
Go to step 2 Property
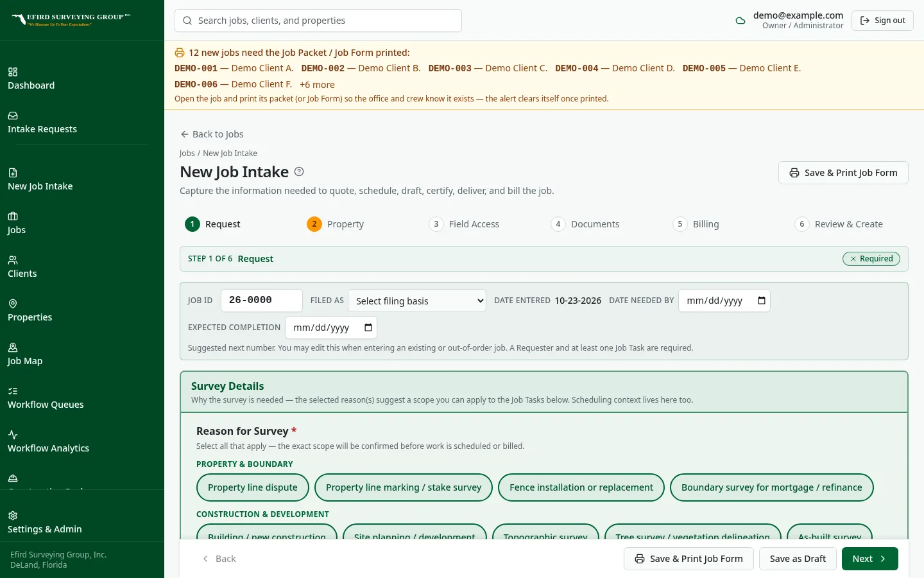(335, 224)
